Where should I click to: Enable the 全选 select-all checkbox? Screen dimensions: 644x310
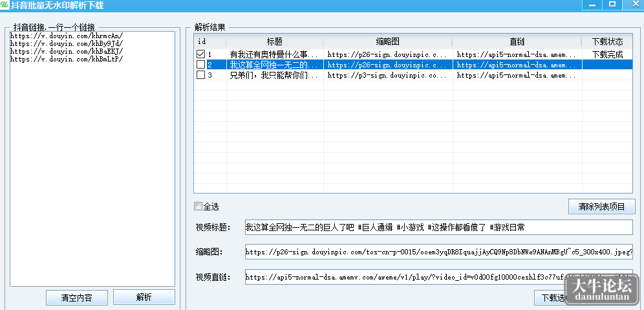[x=199, y=206]
